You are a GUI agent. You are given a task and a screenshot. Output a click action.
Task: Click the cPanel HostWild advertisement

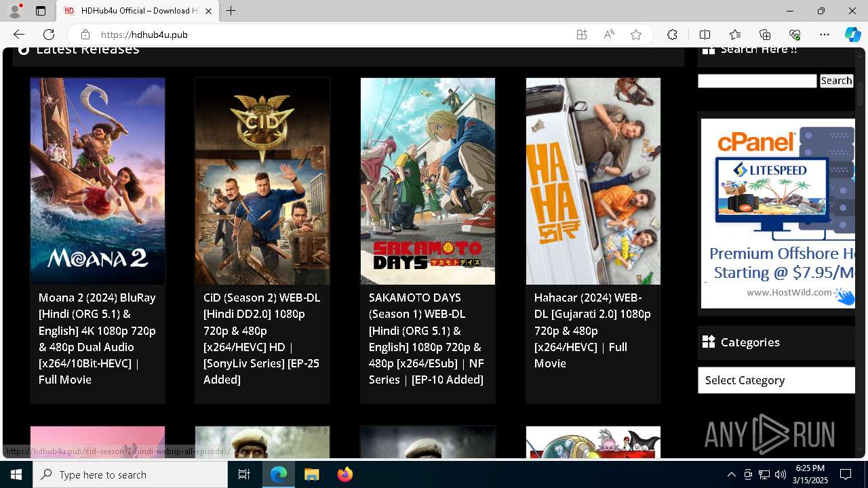778,213
